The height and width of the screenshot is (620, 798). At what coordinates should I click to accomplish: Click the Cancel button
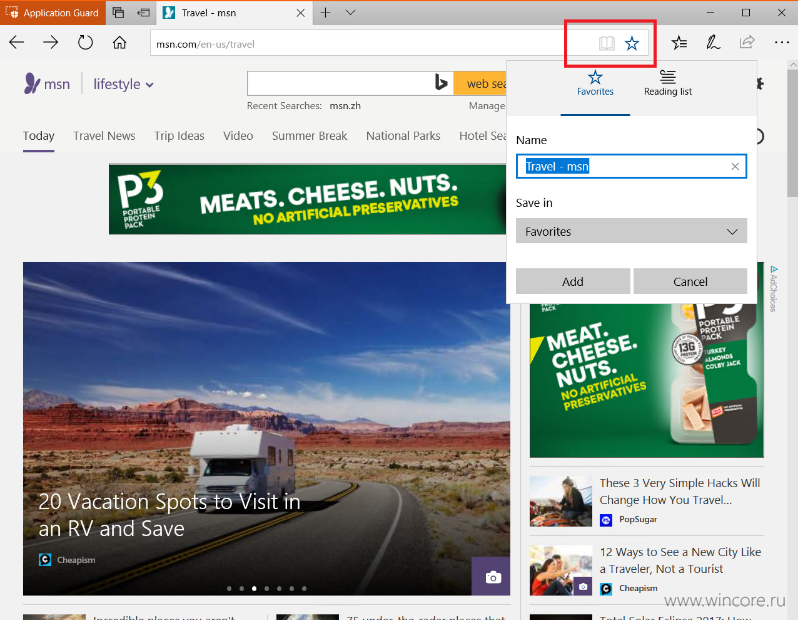690,281
